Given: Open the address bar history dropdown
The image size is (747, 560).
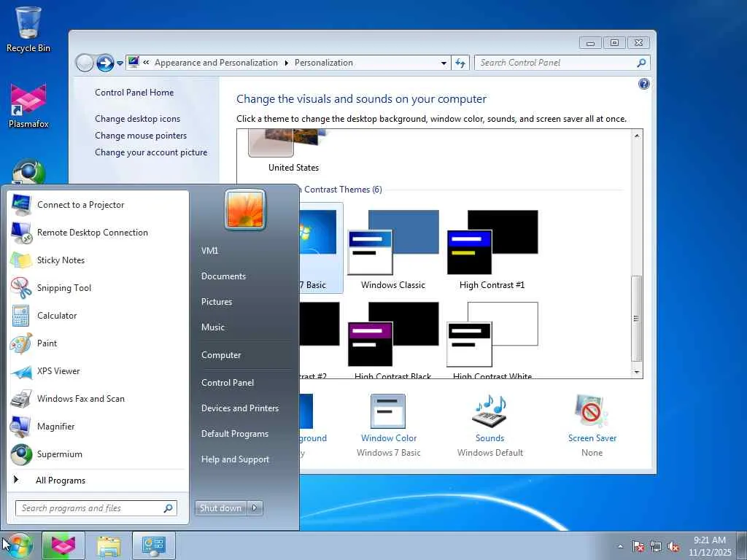Looking at the screenshot, I should [x=444, y=63].
